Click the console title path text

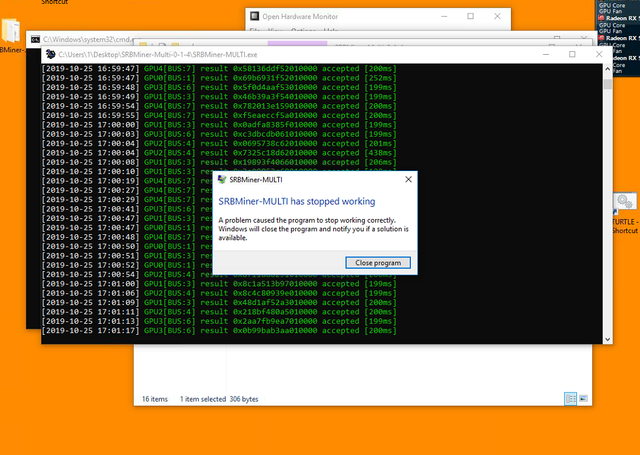(158, 54)
